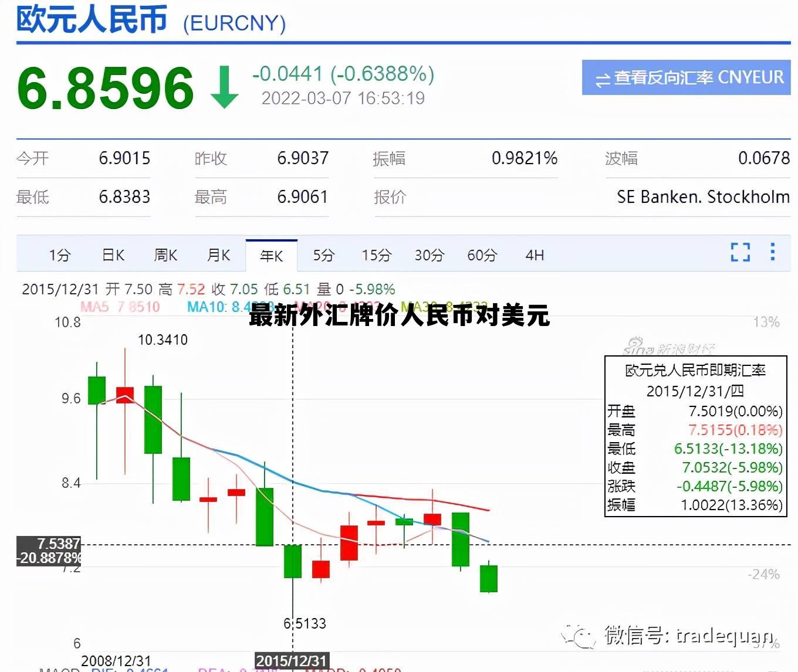Viewport: 798px width, 672px height.
Task: Select the 日K chart tab
Action: pyautogui.click(x=113, y=255)
